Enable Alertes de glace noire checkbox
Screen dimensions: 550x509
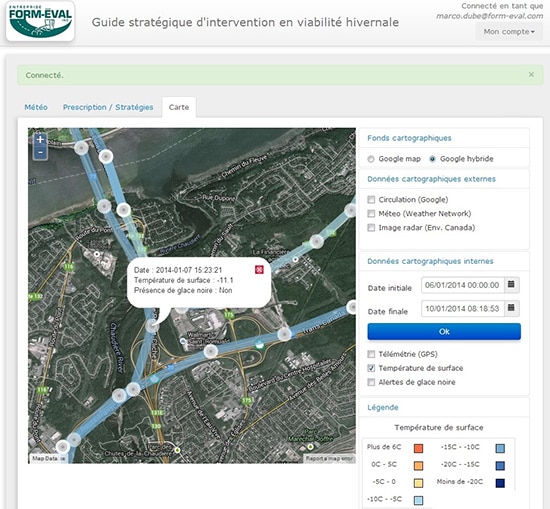tap(371, 382)
